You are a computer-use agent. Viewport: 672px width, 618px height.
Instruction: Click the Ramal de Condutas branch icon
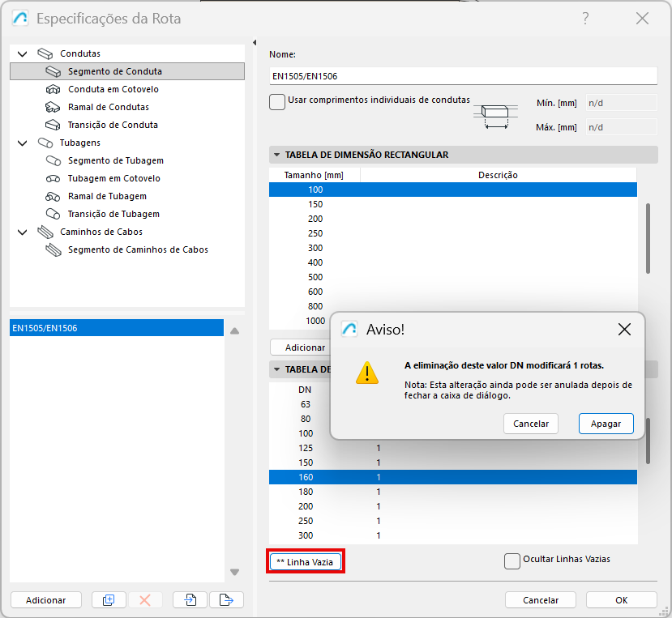(54, 107)
